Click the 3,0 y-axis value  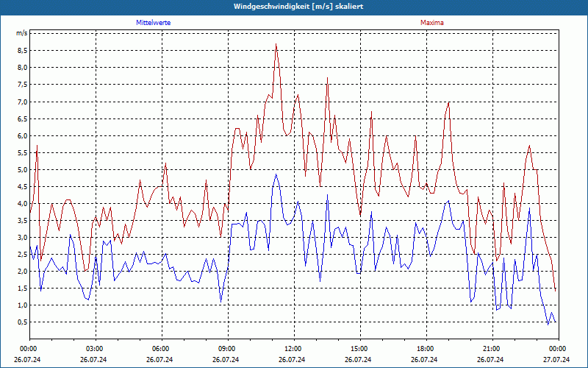click(x=23, y=237)
